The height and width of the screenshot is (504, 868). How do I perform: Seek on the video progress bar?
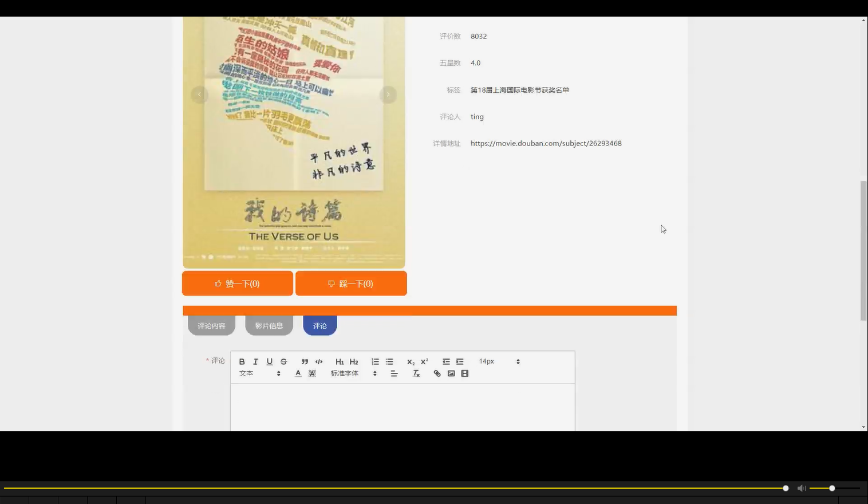[395, 488]
